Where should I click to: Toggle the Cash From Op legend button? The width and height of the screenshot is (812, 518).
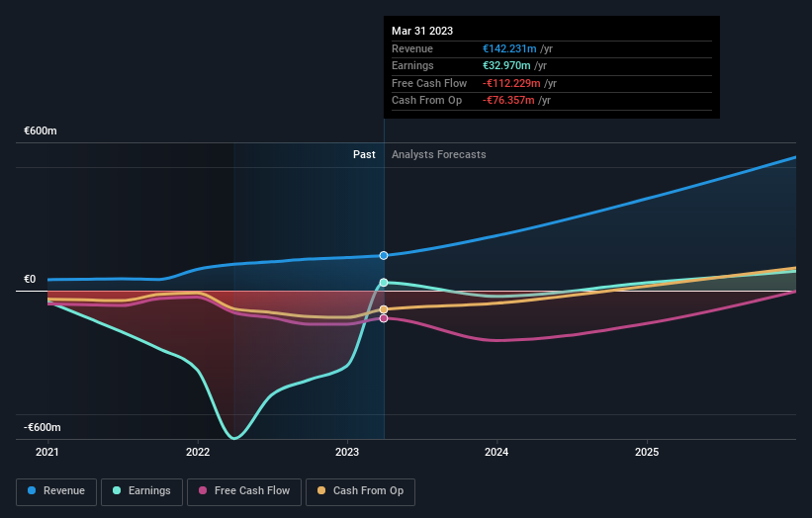pyautogui.click(x=360, y=491)
